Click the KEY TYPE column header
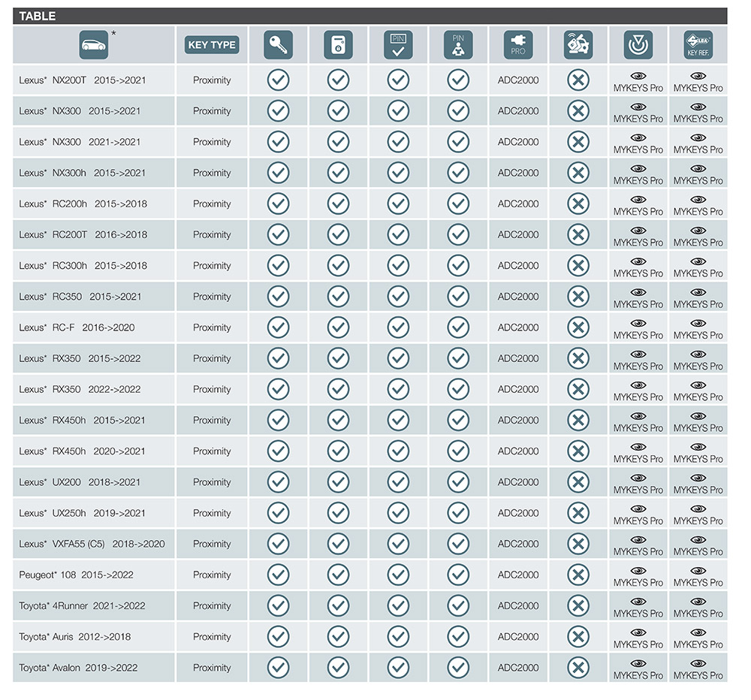Image resolution: width=751 pixels, height=700 pixels. pos(212,45)
